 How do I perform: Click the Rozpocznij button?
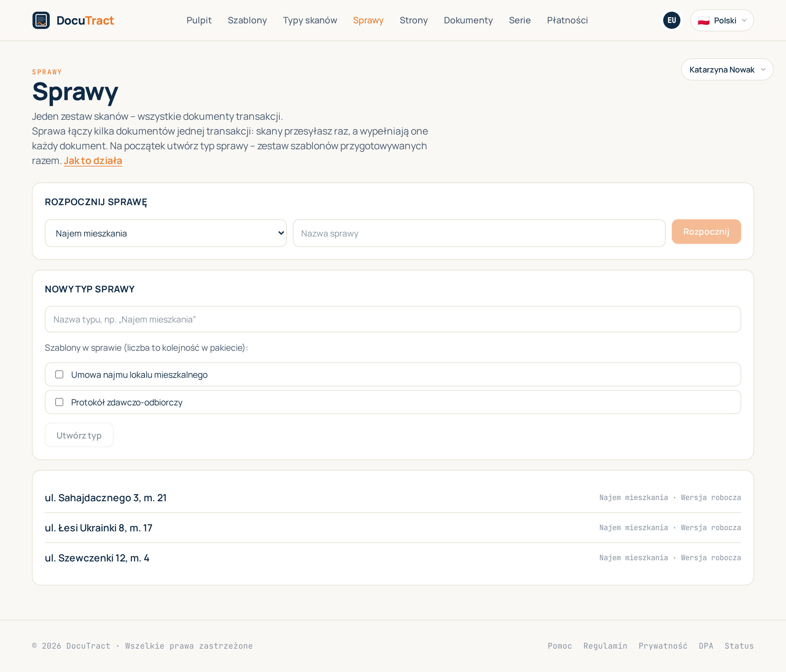click(x=706, y=232)
